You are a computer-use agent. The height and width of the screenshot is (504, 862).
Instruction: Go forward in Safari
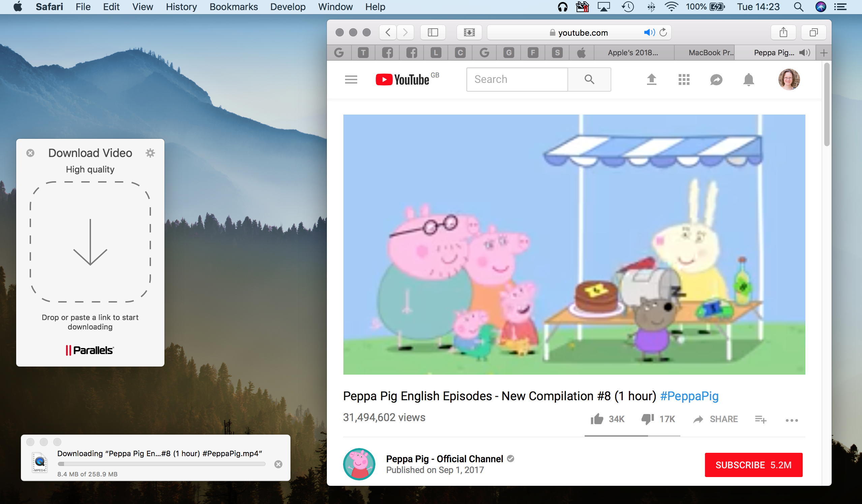tap(405, 32)
